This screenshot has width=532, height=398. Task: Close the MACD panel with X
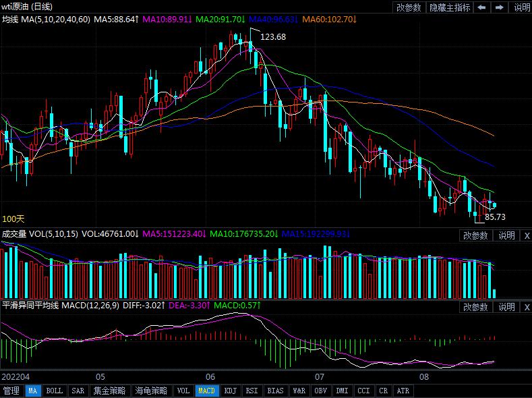tap(527, 307)
